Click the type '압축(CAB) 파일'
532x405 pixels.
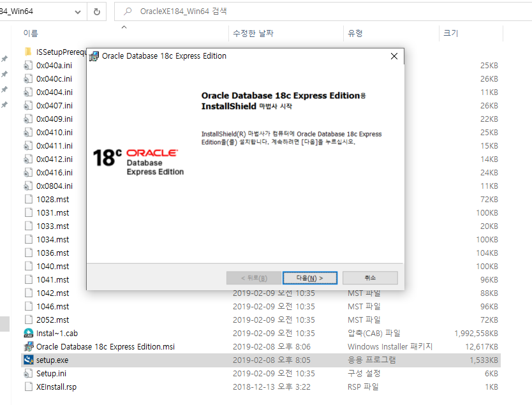(x=374, y=334)
